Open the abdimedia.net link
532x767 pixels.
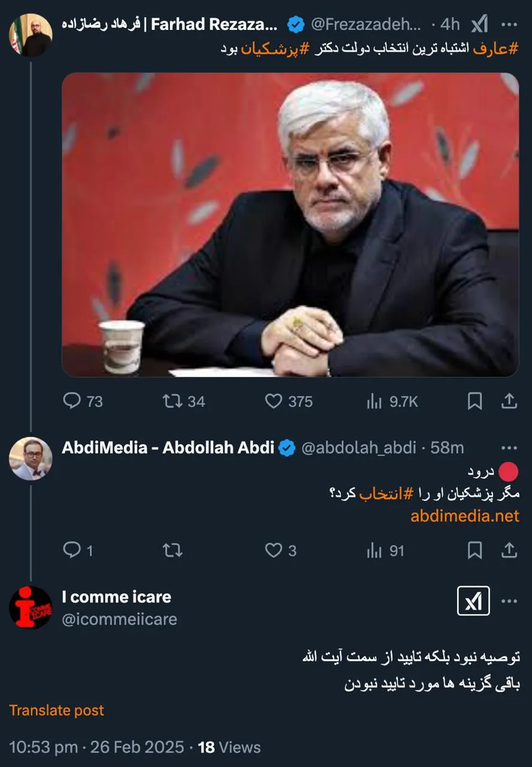pos(465,516)
